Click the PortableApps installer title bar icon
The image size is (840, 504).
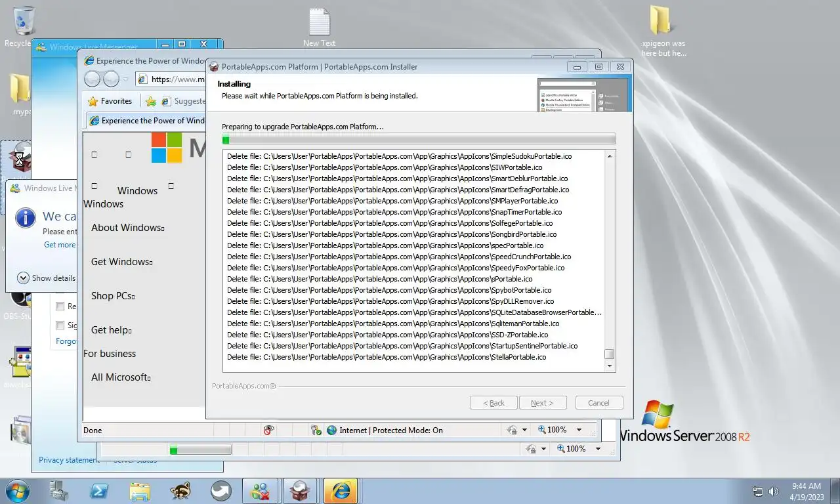213,66
